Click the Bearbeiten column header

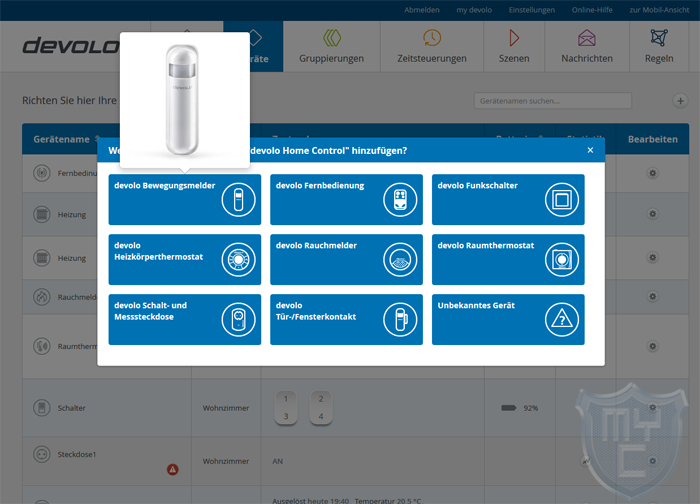coord(653,139)
